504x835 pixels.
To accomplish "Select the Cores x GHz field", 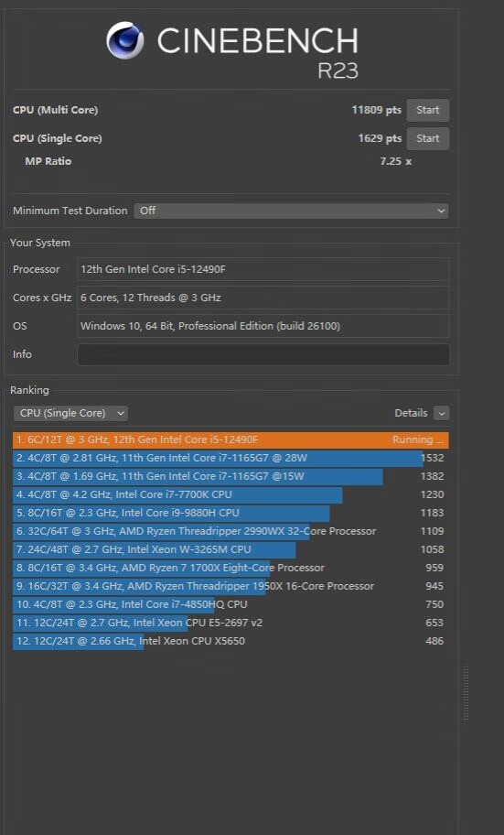I will pos(263,298).
